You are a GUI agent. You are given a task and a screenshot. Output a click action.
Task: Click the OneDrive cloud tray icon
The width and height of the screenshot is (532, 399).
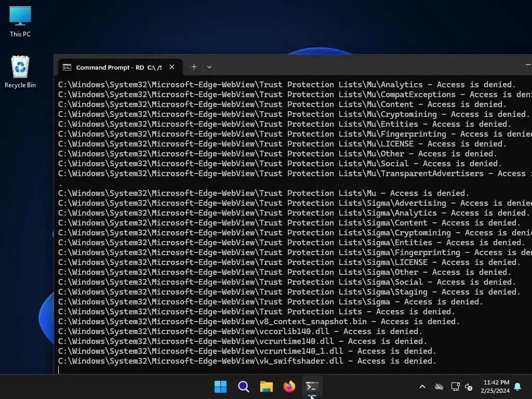[439, 387]
